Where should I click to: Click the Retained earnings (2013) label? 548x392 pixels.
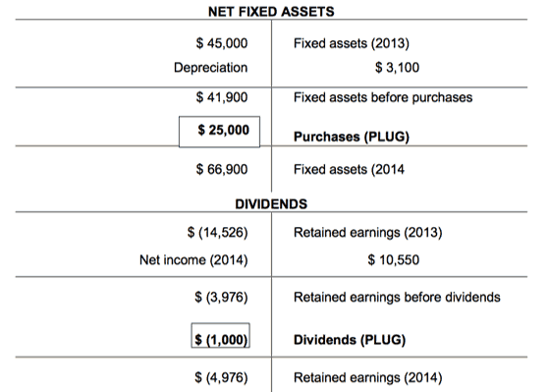click(367, 233)
